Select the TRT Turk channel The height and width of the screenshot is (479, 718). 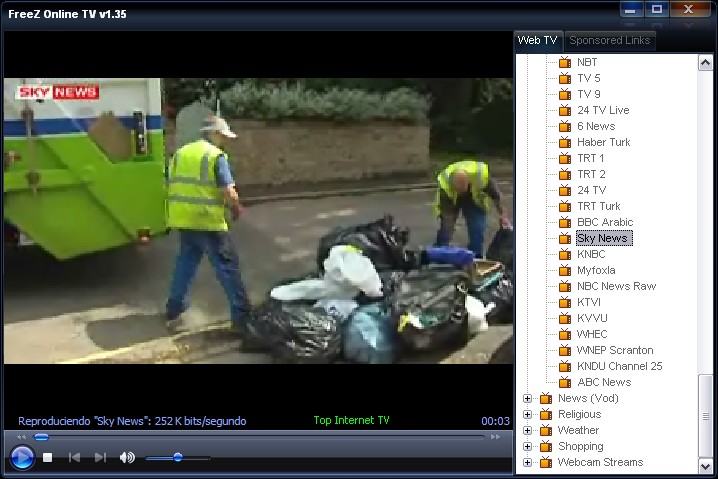tap(598, 206)
